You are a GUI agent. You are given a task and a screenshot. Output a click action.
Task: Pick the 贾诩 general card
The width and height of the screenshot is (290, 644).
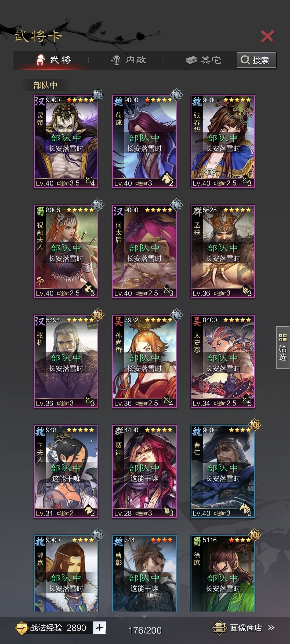(x=144, y=471)
